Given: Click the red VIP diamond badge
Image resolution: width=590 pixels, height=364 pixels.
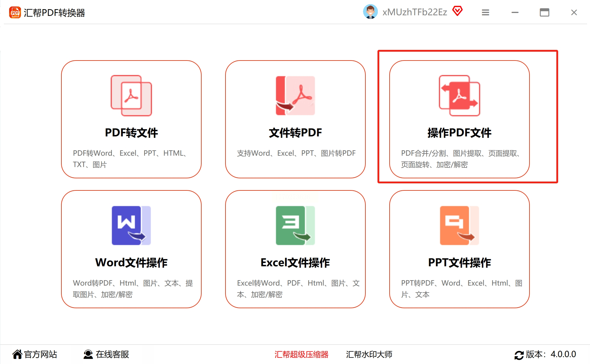Looking at the screenshot, I should click(x=457, y=12).
